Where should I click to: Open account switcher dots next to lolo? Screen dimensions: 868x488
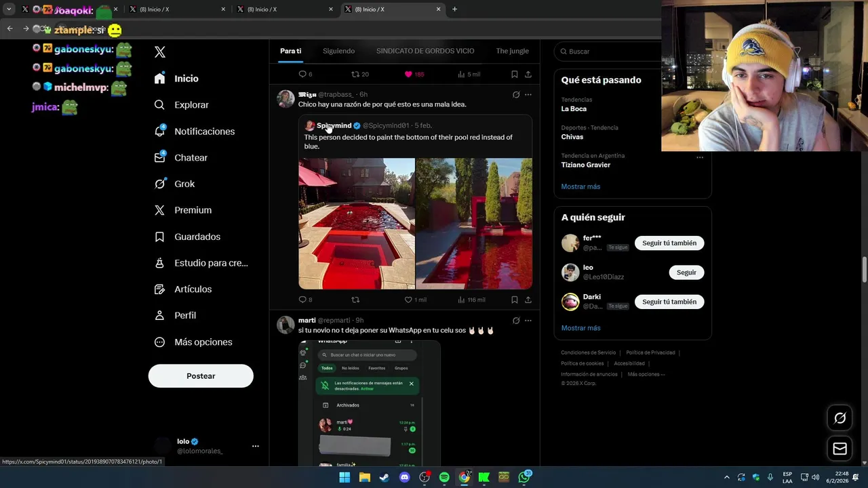[256, 446]
